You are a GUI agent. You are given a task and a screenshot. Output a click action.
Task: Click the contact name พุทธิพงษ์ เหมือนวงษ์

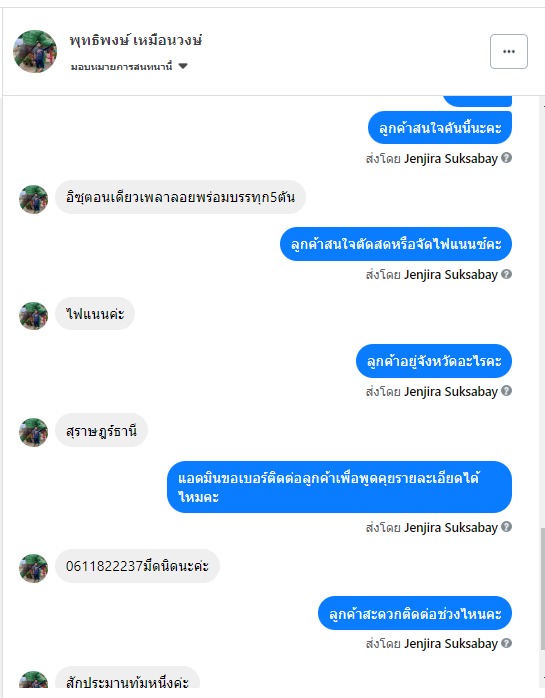[x=136, y=41]
